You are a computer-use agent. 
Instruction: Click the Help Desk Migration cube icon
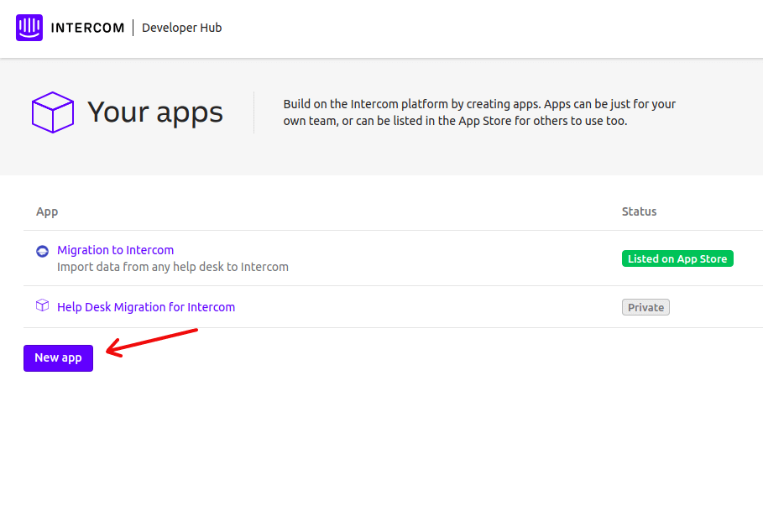click(x=42, y=305)
